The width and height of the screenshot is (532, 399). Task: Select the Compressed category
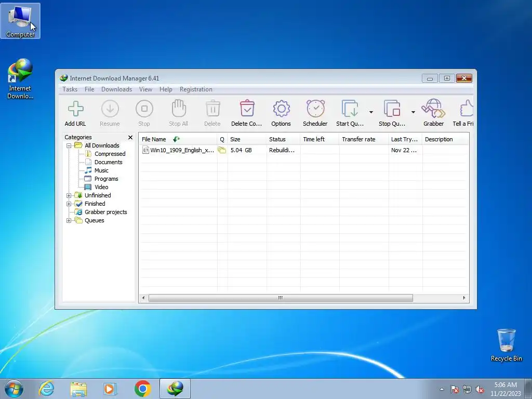[x=110, y=154]
